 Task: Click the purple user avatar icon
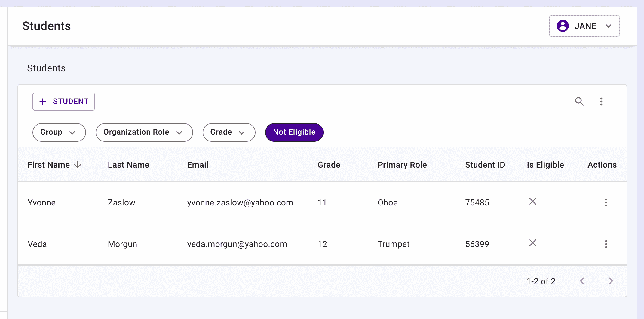563,26
